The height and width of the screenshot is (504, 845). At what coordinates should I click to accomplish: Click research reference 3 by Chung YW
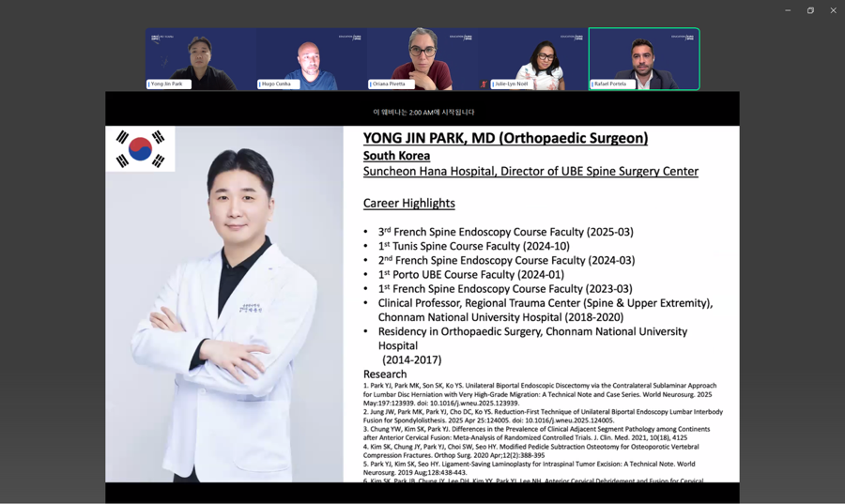click(536, 434)
